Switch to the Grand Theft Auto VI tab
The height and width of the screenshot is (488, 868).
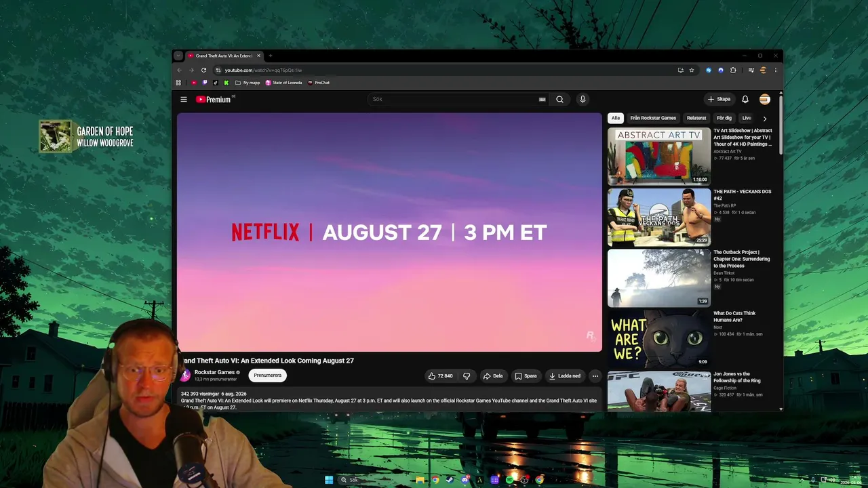224,56
